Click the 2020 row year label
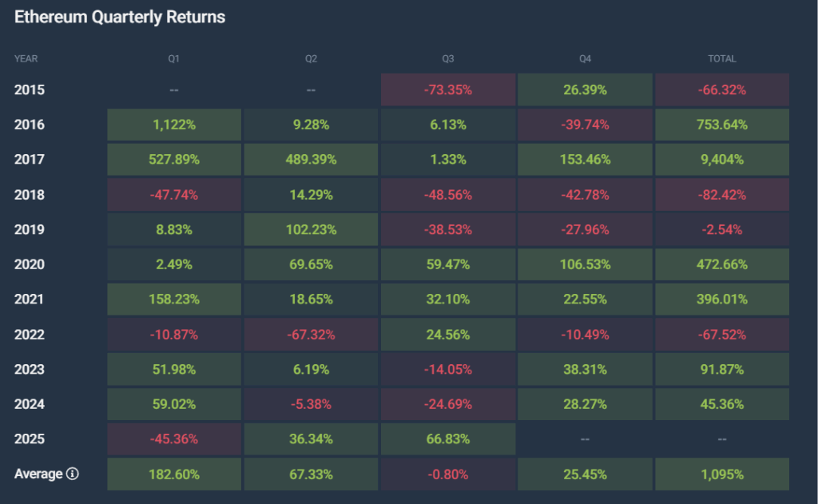 coord(30,264)
